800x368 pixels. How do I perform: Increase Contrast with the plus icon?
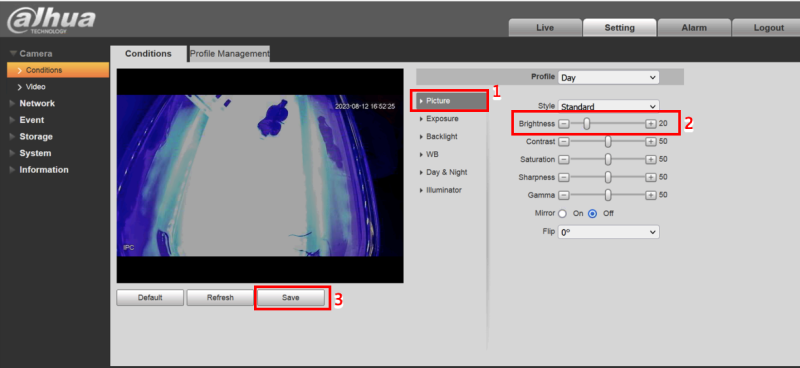[651, 141]
